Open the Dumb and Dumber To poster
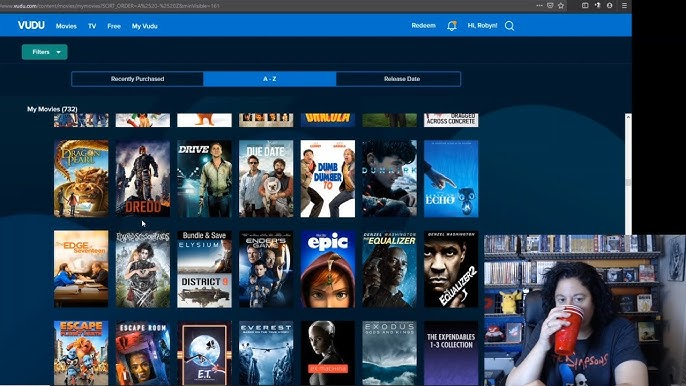This screenshot has width=686, height=386. coord(328,179)
